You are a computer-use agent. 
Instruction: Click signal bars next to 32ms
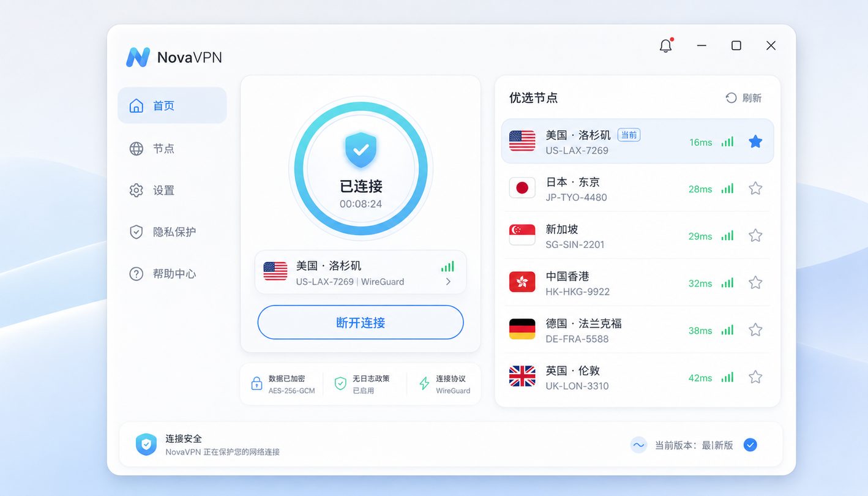[727, 283]
